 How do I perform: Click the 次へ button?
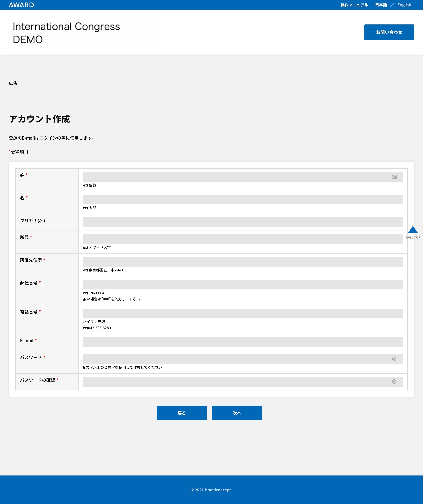pos(237,413)
